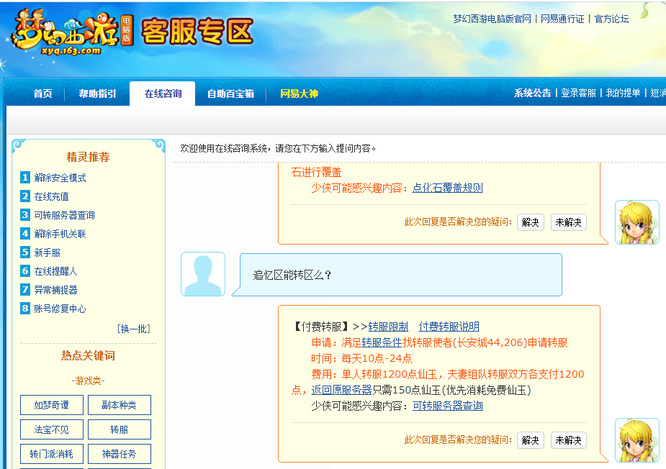
Task: Click the 转门派消耗 keyword button
Action: point(51,454)
